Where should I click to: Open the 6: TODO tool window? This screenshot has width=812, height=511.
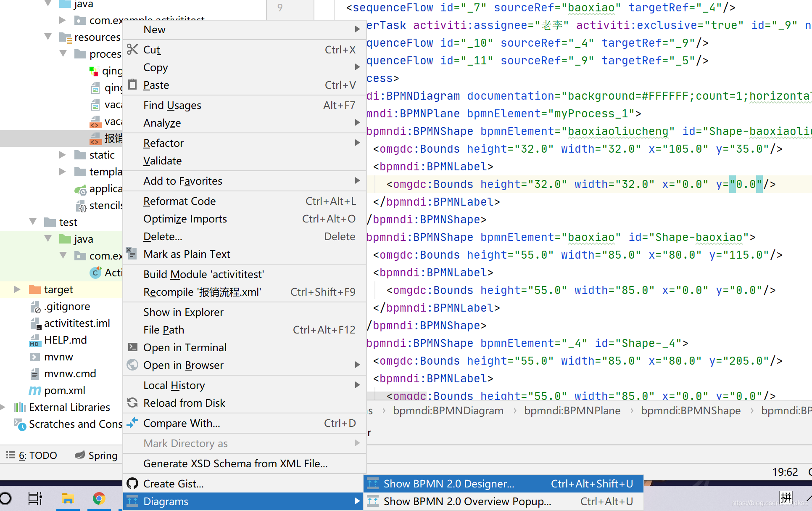tap(32, 455)
